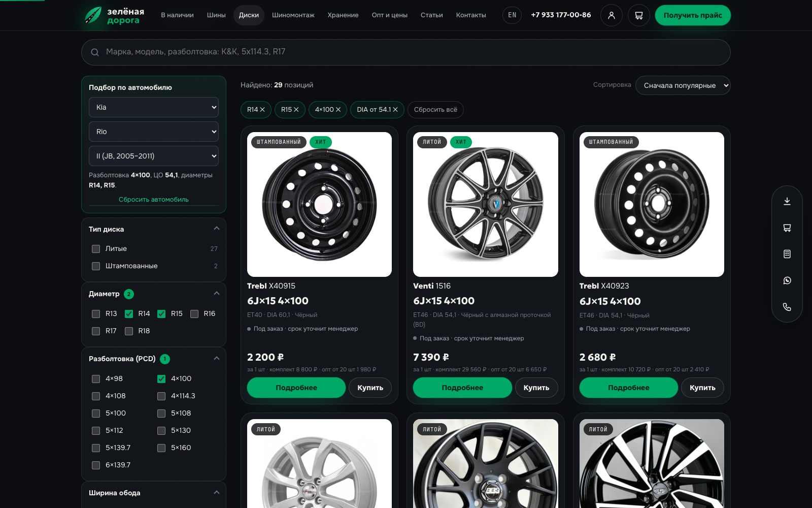This screenshot has height=508, width=812.
Task: Open the shopping cart in header
Action: point(638,15)
